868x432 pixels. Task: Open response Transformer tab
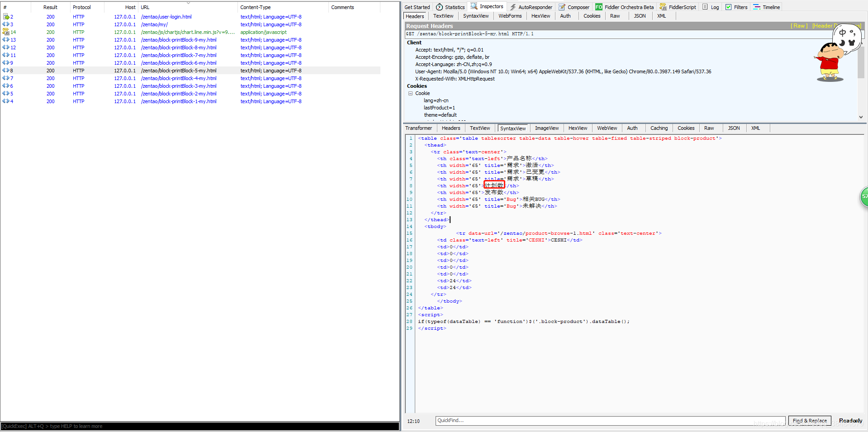pyautogui.click(x=418, y=128)
